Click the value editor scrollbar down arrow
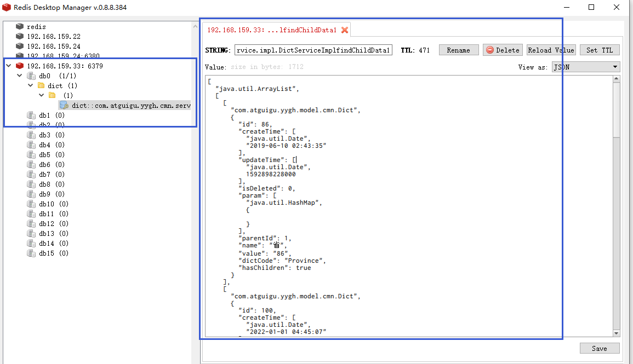Viewport: 633px width, 364px height. pyautogui.click(x=616, y=333)
